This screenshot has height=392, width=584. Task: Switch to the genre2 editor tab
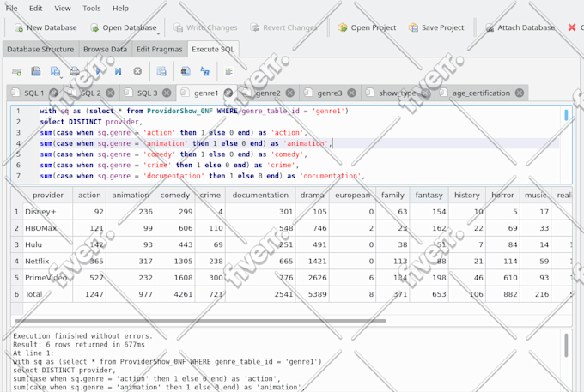[x=268, y=93]
